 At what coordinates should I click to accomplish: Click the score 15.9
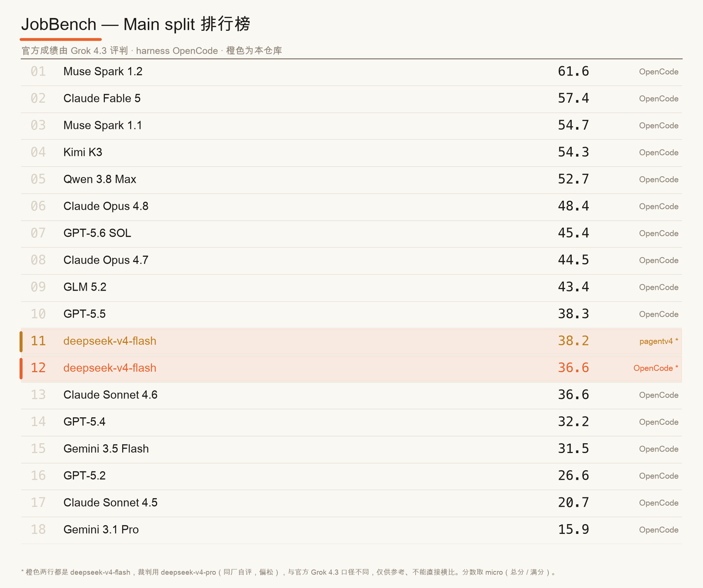point(573,529)
